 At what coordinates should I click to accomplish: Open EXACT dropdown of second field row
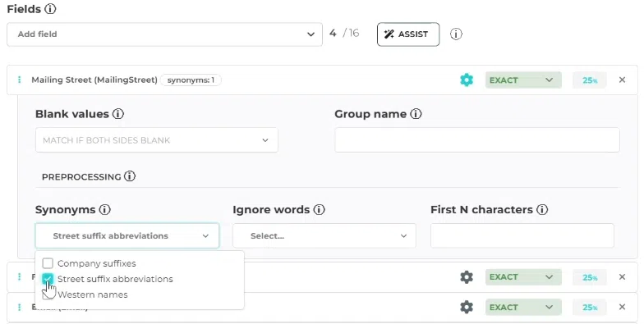tap(523, 277)
